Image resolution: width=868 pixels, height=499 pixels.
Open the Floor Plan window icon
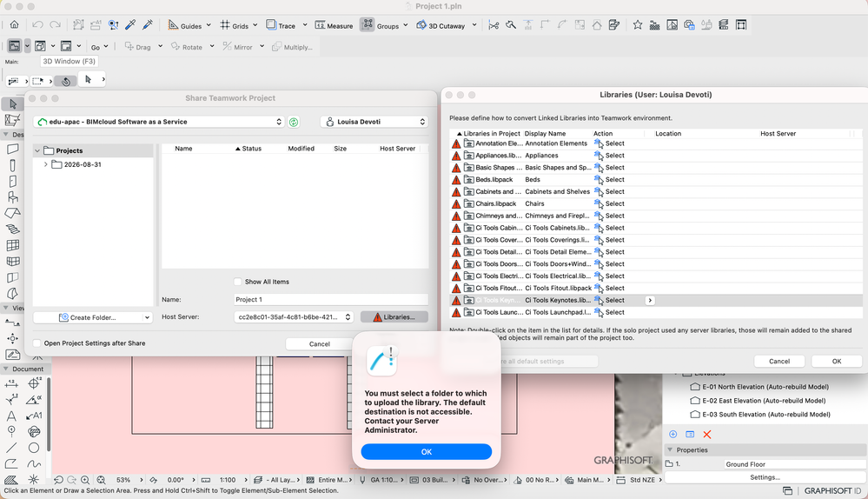pyautogui.click(x=15, y=46)
